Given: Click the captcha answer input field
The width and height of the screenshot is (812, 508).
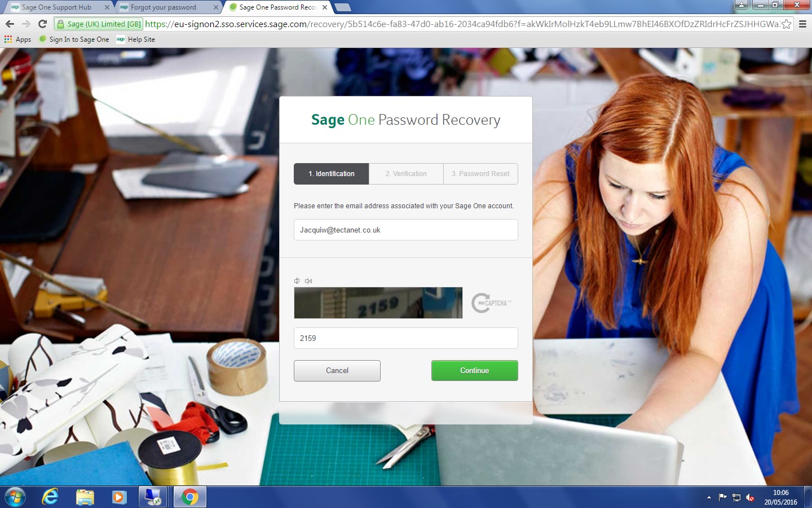Looking at the screenshot, I should pos(406,338).
